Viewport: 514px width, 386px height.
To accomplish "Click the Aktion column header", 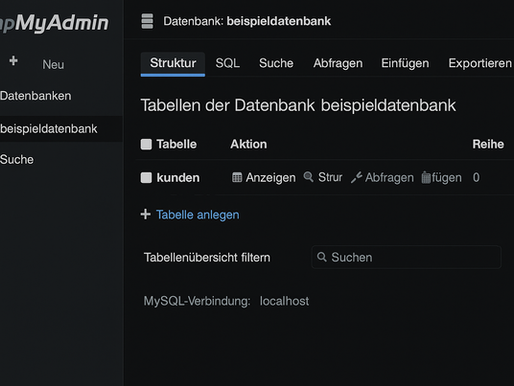I will pos(249,144).
